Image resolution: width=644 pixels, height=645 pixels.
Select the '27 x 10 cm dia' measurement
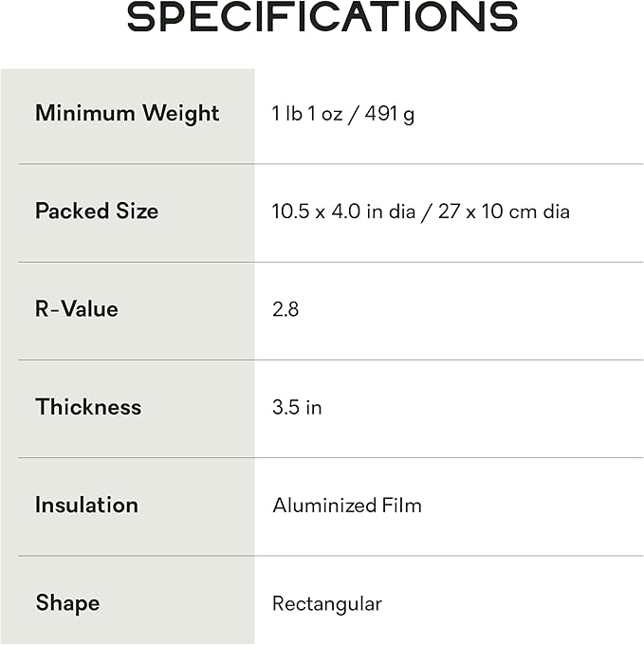coord(505,212)
